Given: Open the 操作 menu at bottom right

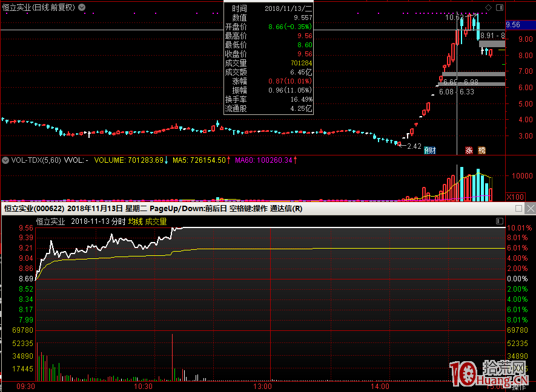Looking at the screenshot, I should coord(521,385).
